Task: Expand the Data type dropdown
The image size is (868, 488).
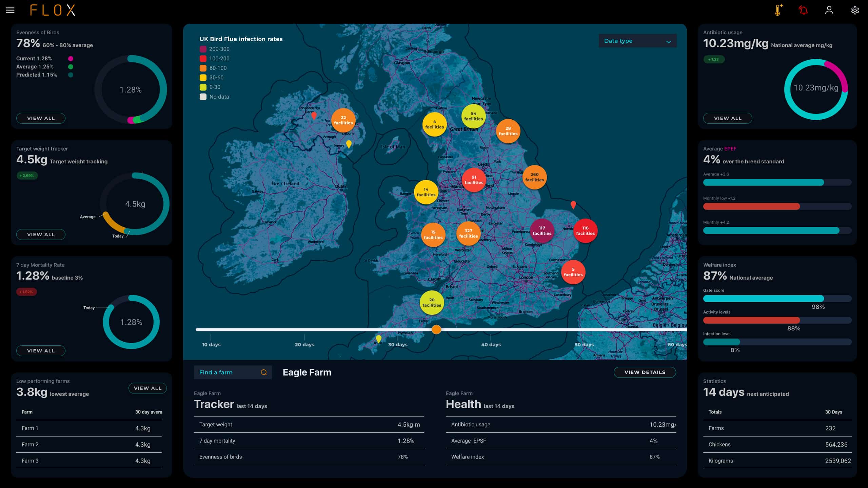Action: [x=637, y=41]
